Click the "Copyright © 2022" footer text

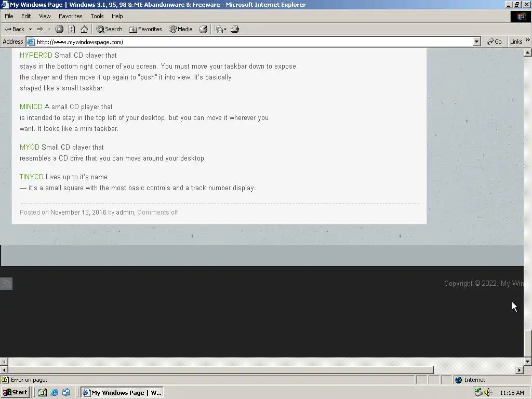click(471, 283)
